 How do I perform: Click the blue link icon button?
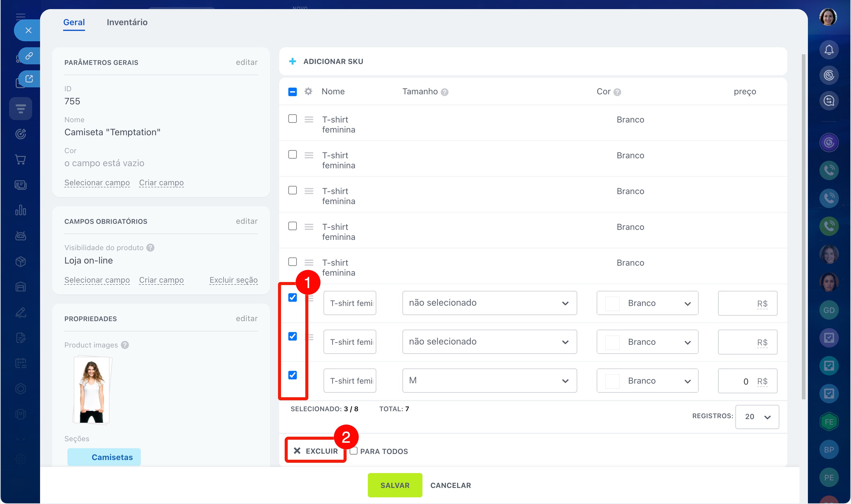(29, 56)
